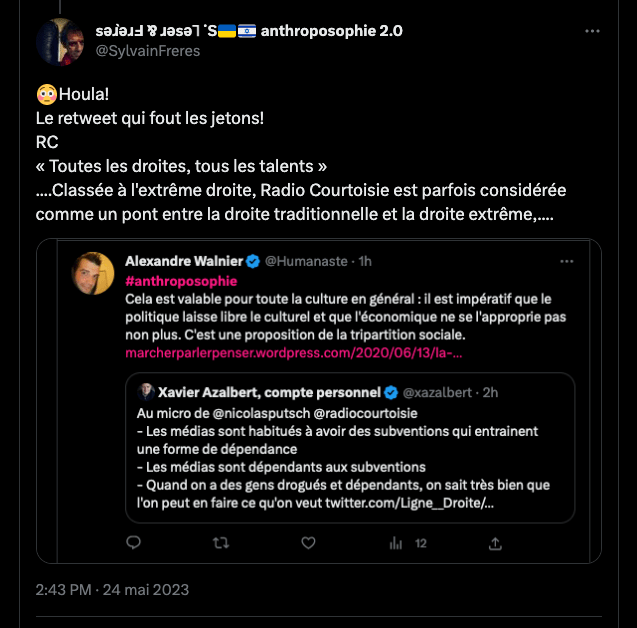Viewport: 637px width, 628px height.
Task: Click the reply icon on quoted tweet
Action: [135, 543]
